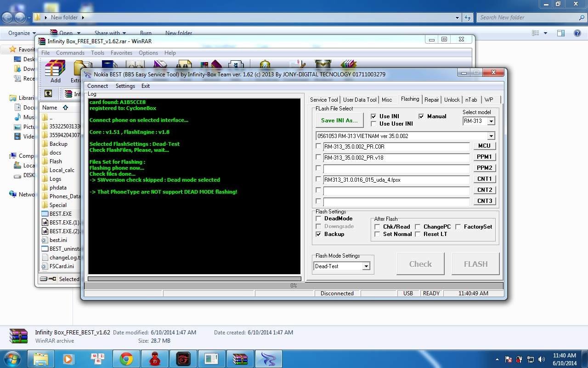
Task: Open Google Chrome from the taskbar
Action: tap(126, 359)
